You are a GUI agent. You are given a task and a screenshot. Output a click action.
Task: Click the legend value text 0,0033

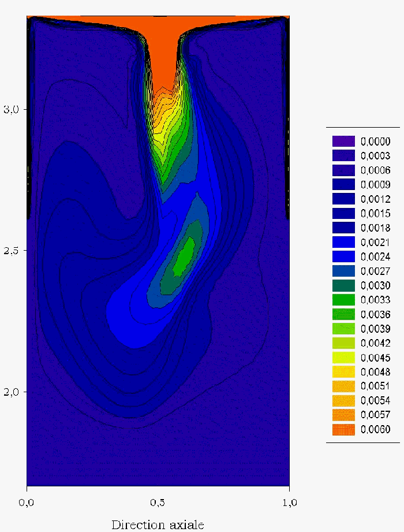[376, 300]
